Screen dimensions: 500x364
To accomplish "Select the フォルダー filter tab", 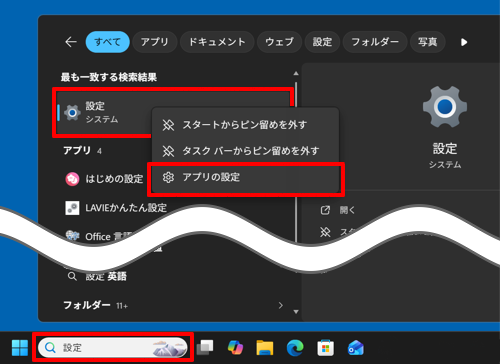I will click(x=375, y=42).
